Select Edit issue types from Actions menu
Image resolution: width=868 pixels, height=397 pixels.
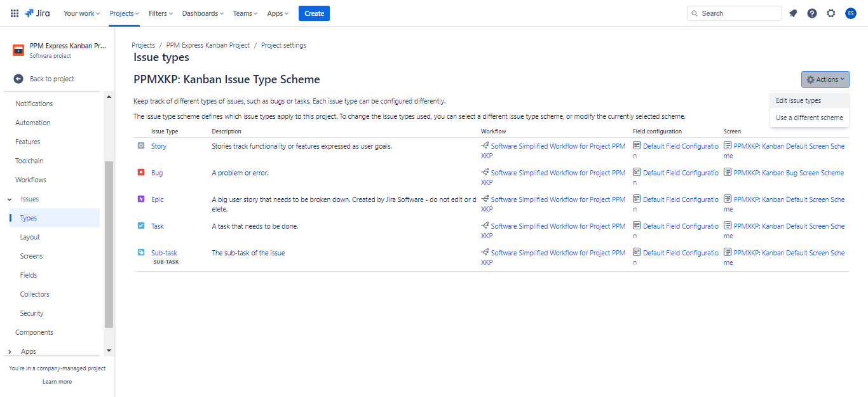point(809,100)
